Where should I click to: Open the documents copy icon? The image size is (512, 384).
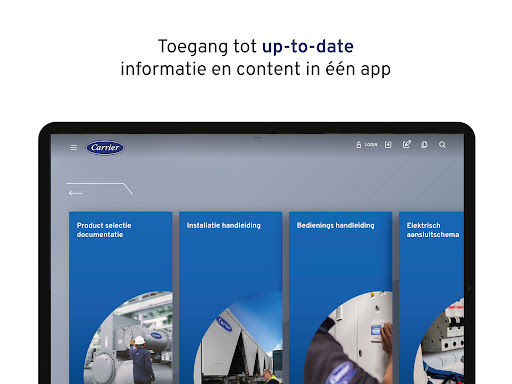pyautogui.click(x=424, y=145)
